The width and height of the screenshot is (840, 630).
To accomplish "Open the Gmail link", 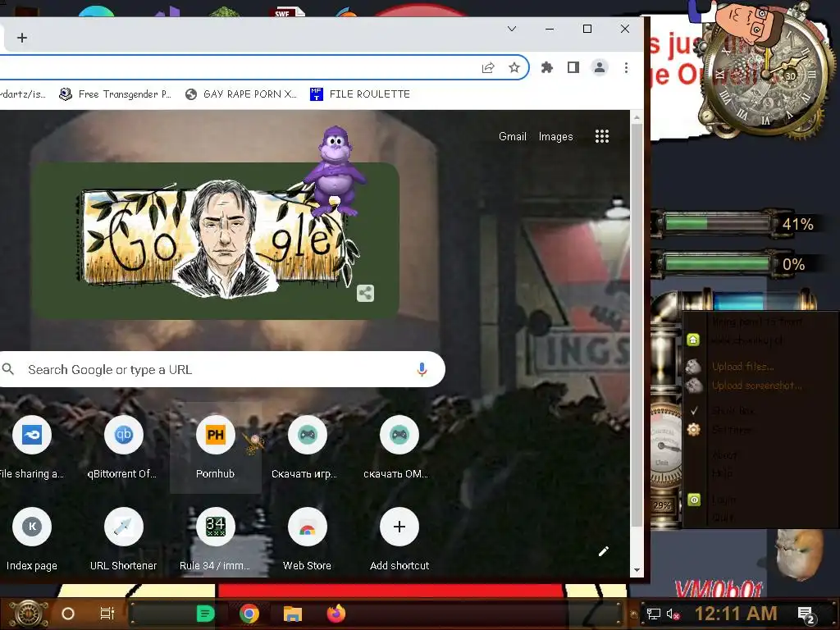I will click(513, 137).
